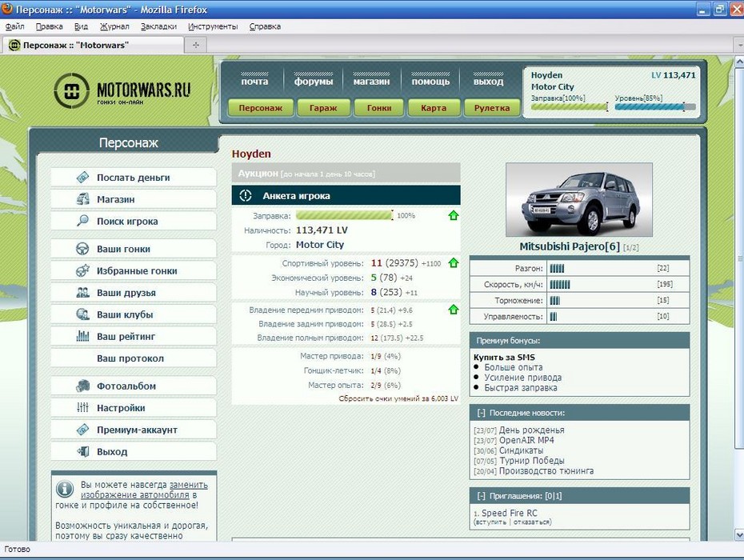Open the tab list dropdown arrow

pos(740,46)
